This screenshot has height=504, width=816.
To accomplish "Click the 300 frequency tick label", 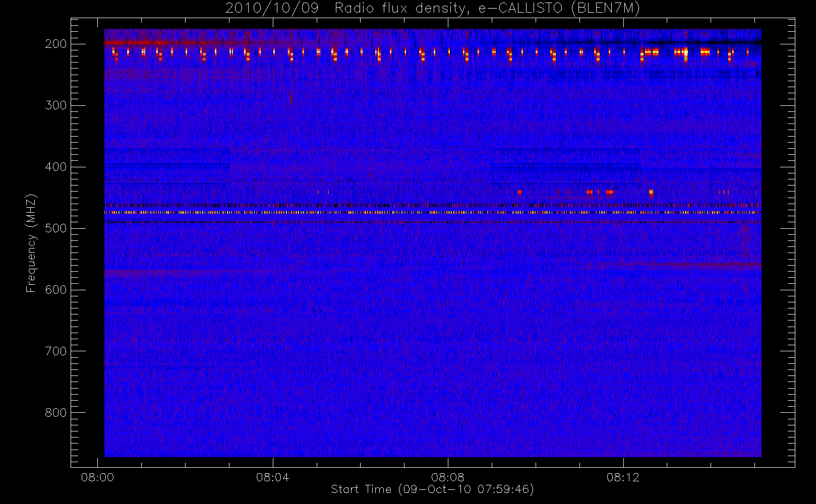I will tap(56, 105).
